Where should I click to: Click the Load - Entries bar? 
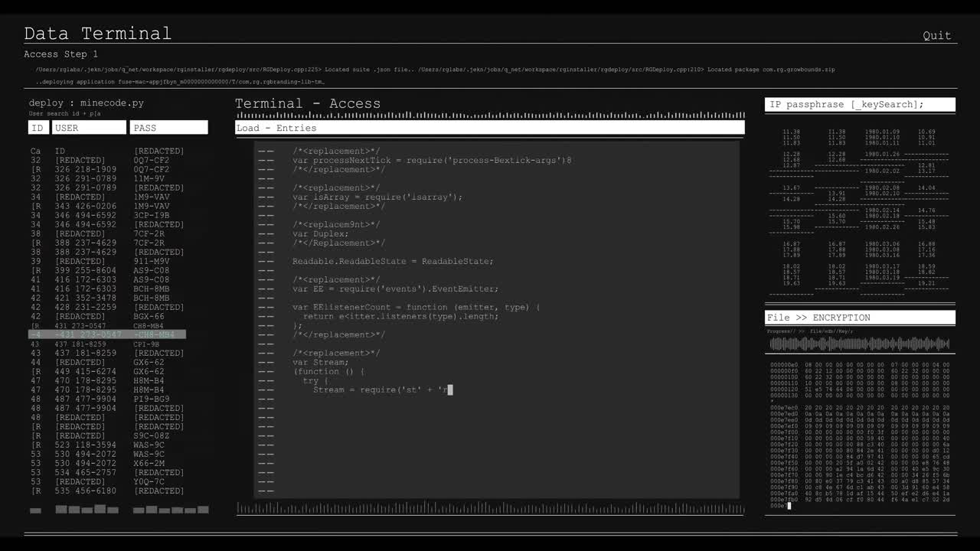coord(489,128)
